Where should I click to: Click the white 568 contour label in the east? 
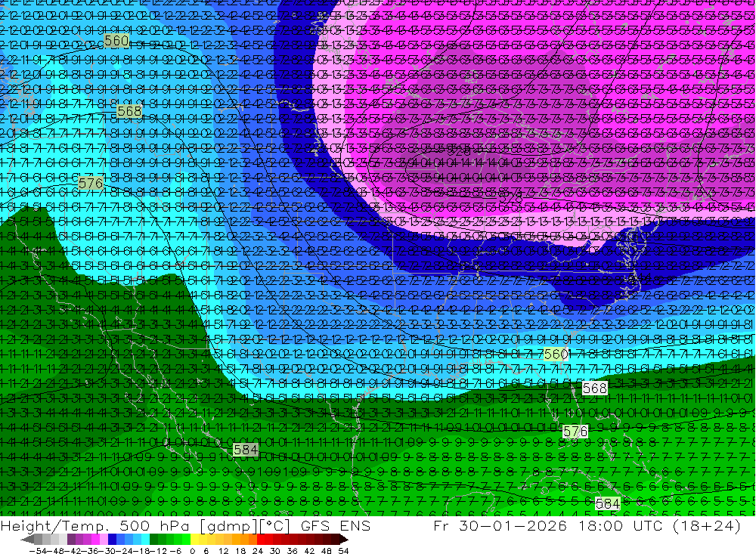[x=594, y=388]
